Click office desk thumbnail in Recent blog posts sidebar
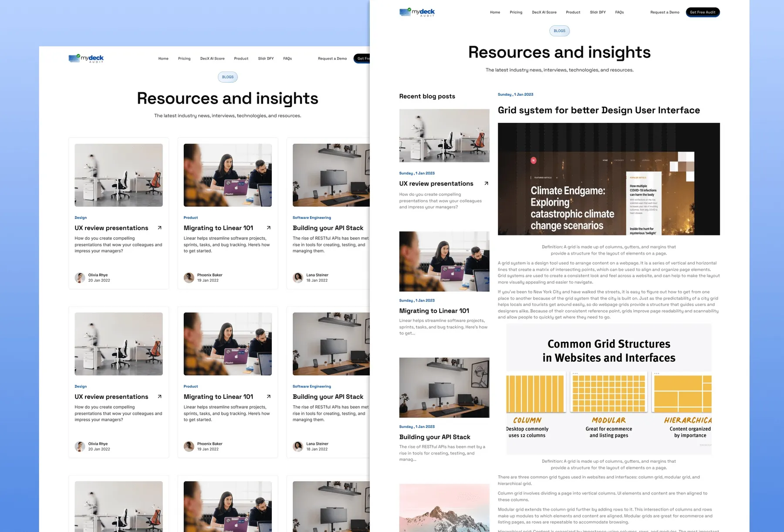 444,135
